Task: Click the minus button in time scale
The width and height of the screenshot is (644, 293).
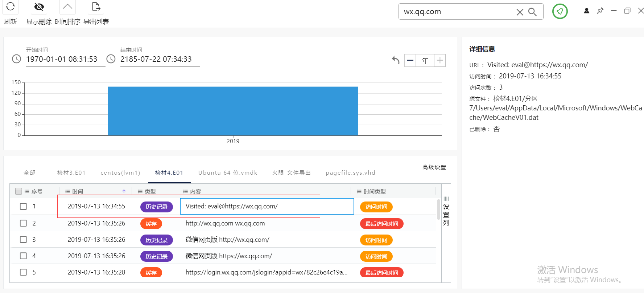Action: tap(410, 60)
